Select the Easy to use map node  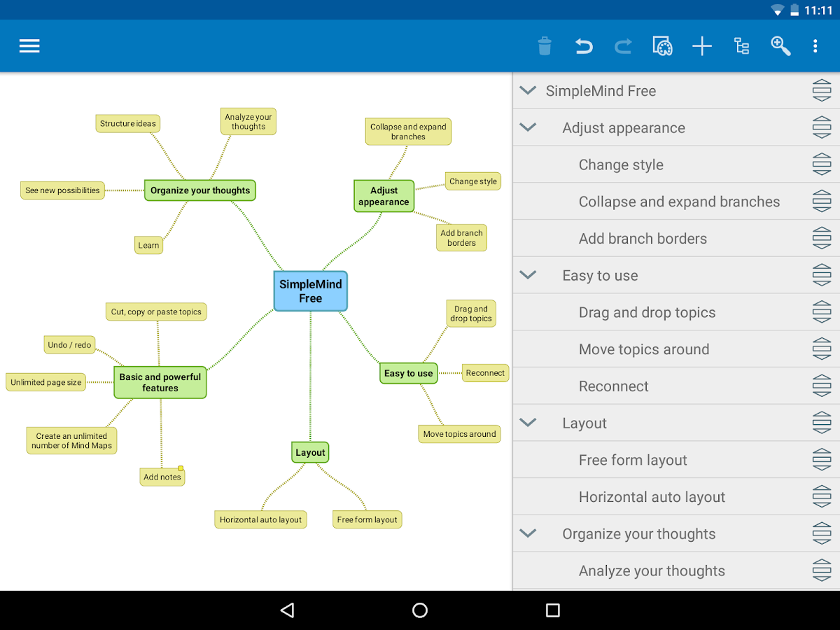tap(409, 373)
